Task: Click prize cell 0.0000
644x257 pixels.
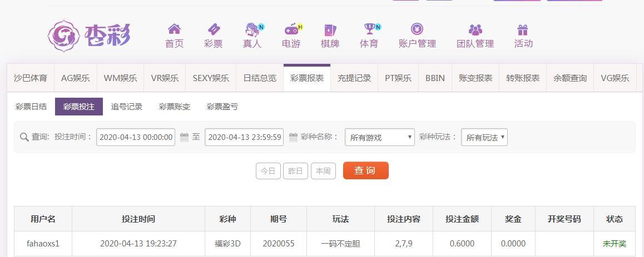Action: (x=513, y=244)
